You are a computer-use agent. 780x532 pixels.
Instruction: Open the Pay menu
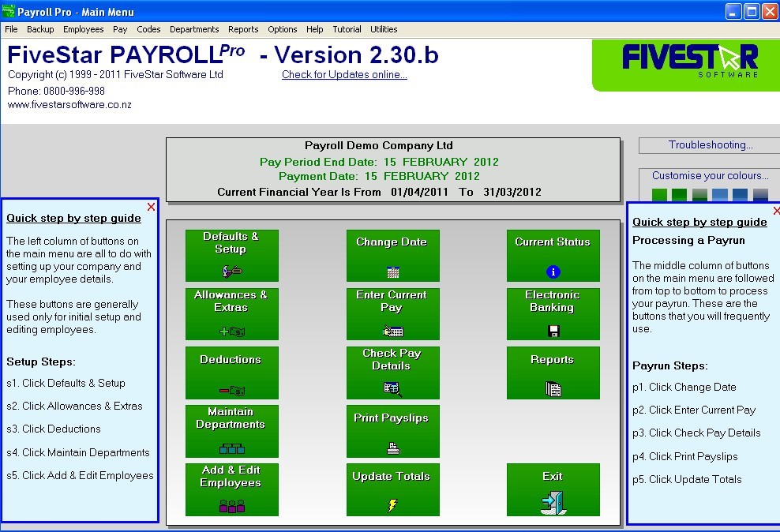pos(120,29)
